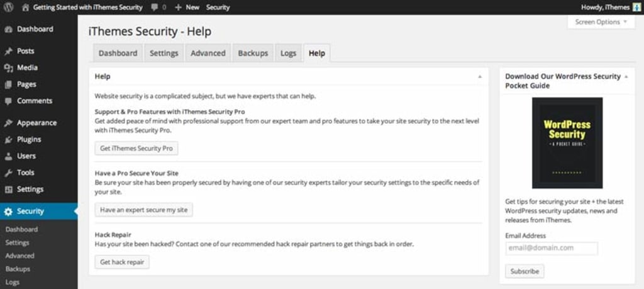The width and height of the screenshot is (644, 289).
Task: Open Media in the sidebar menu
Action: click(27, 68)
